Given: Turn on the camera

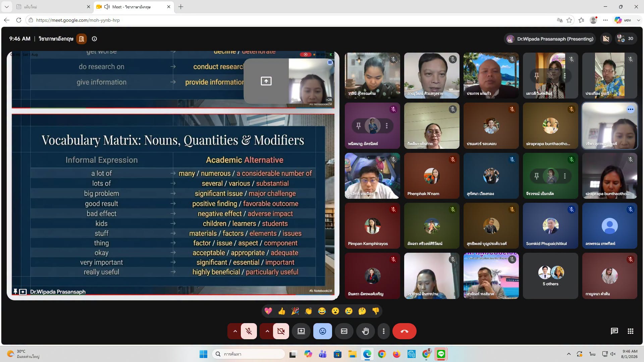Looking at the screenshot, I should [281, 331].
